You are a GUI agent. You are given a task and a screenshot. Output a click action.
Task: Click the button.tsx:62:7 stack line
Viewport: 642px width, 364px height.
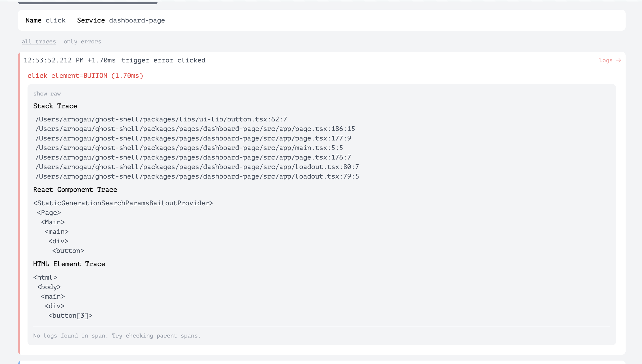(161, 119)
